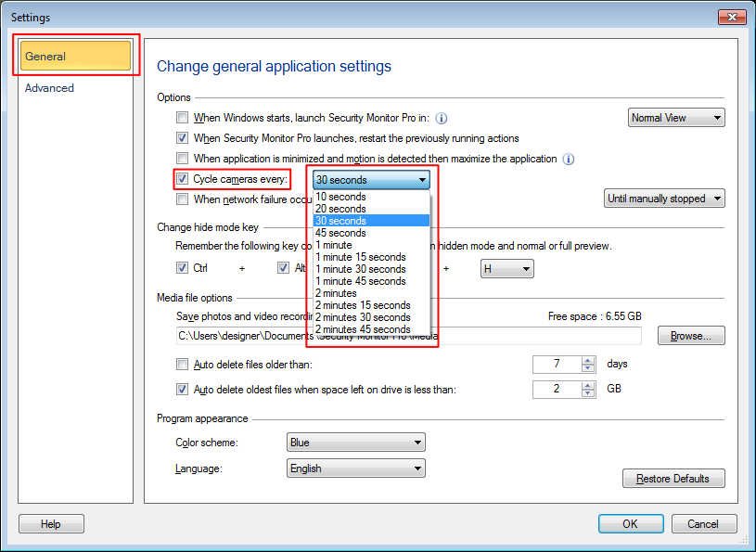756x552 pixels.
Task: Click the Cancel button
Action: (x=703, y=523)
